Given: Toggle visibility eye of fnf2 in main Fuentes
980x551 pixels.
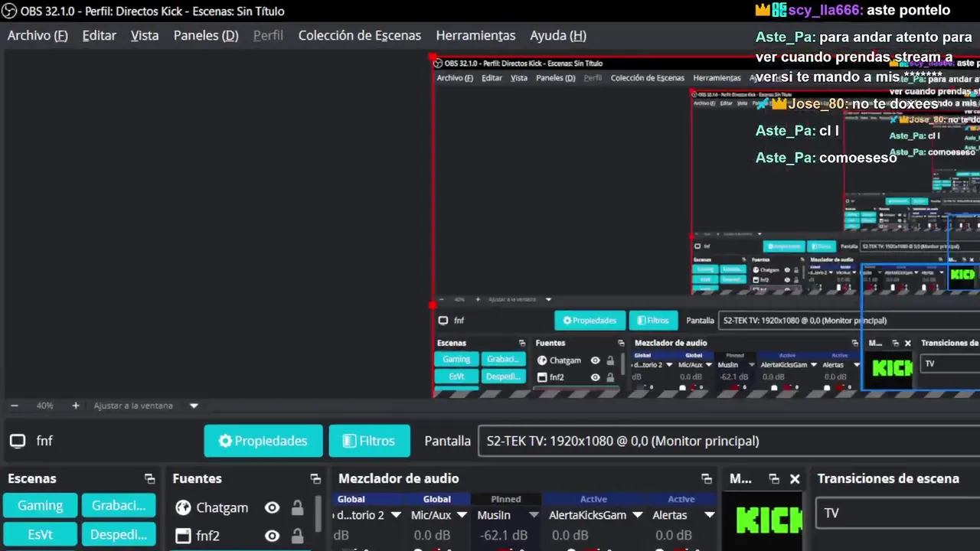Looking at the screenshot, I should [272, 536].
